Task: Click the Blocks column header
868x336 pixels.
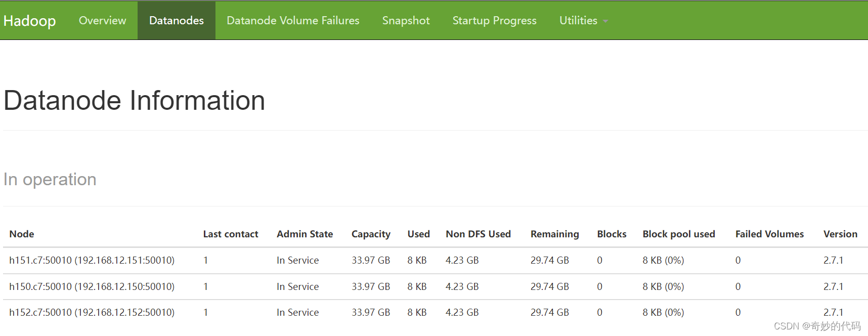Action: pos(612,234)
